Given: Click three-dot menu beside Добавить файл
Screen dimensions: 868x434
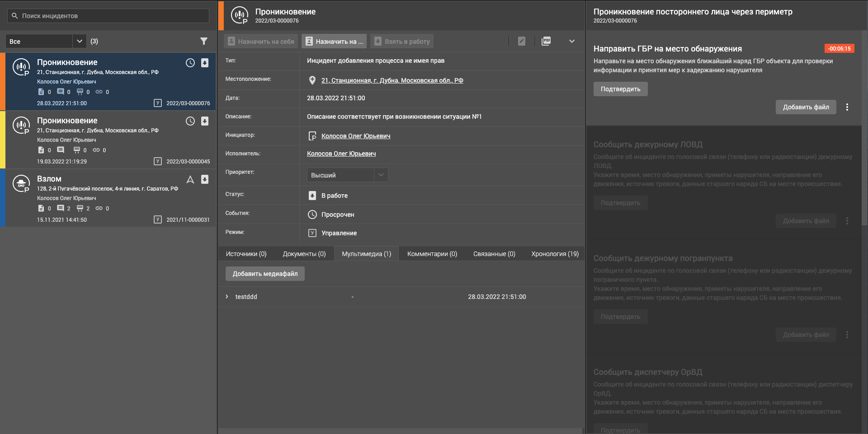Looking at the screenshot, I should 847,107.
